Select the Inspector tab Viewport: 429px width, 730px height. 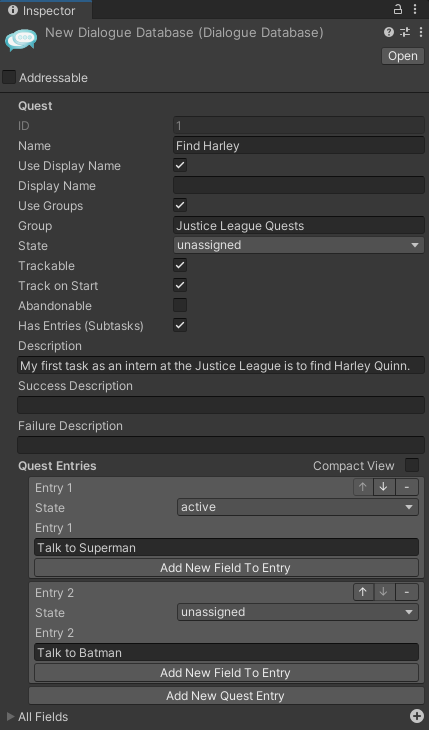(x=46, y=10)
